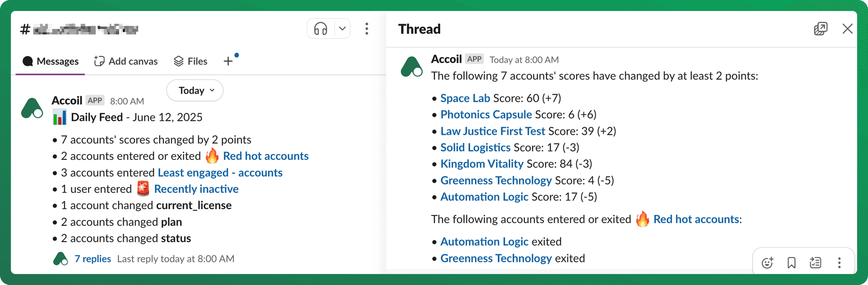Open Red hot accounts link in Daily Feed

tap(266, 156)
